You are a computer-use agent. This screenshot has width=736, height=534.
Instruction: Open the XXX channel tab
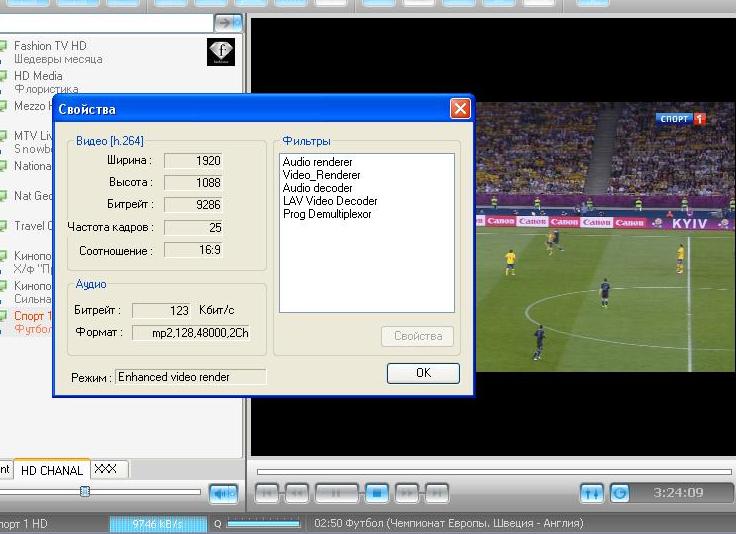click(x=104, y=469)
